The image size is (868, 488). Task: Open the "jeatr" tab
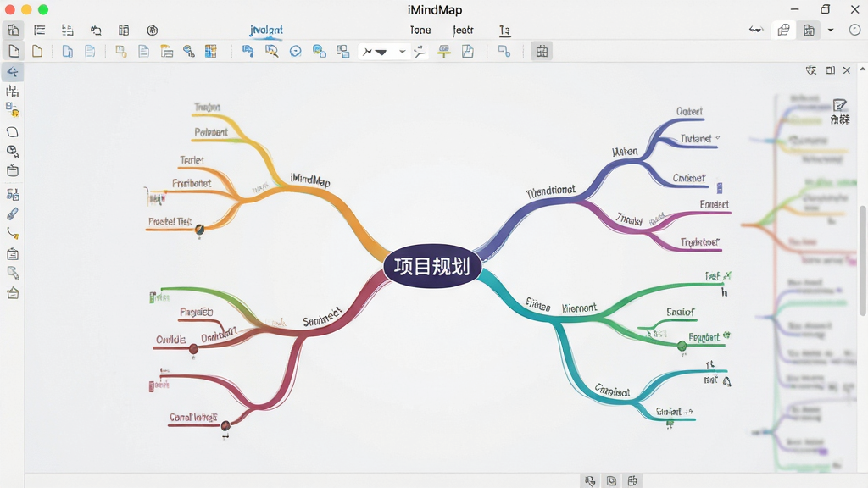pos(463,30)
